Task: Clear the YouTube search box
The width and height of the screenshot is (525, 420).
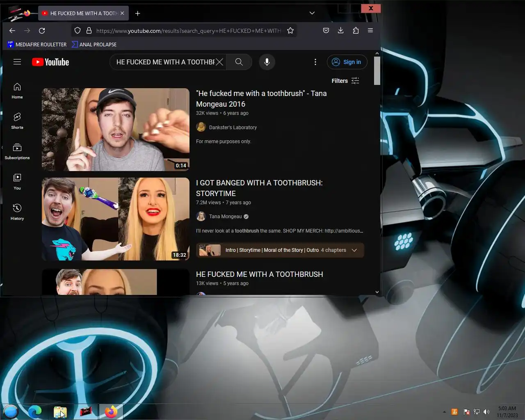Action: point(220,62)
